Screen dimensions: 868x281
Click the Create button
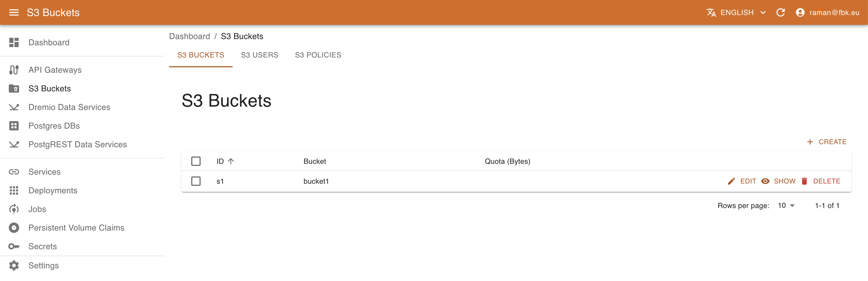pos(827,142)
